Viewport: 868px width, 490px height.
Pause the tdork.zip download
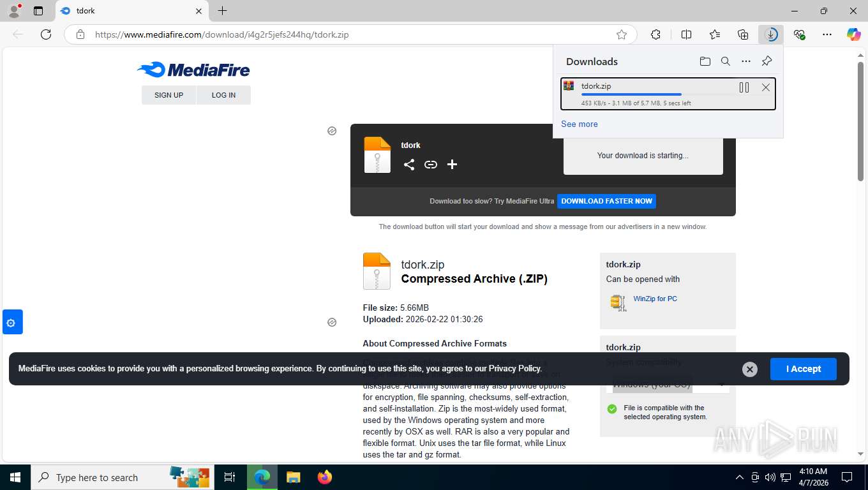[x=744, y=87]
